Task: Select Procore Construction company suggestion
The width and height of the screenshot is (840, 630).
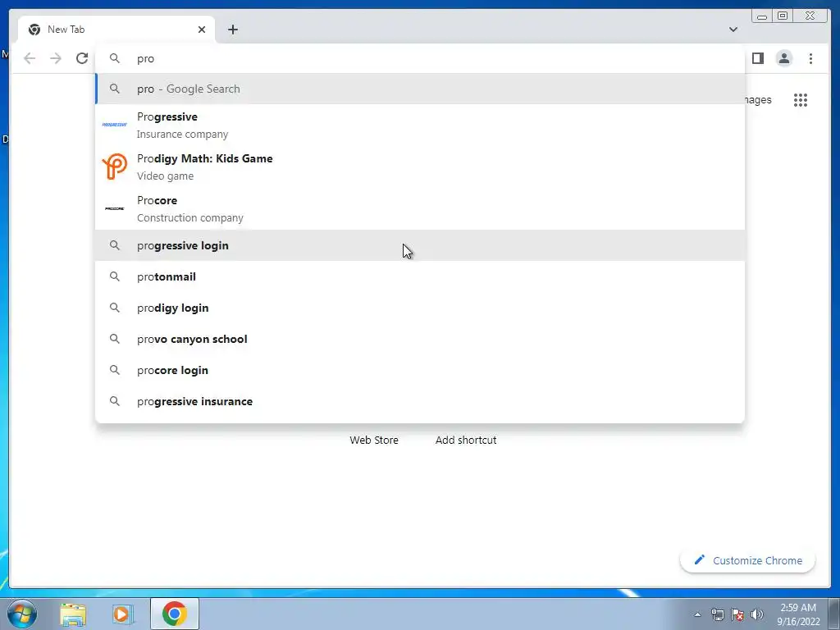Action: tap(420, 208)
